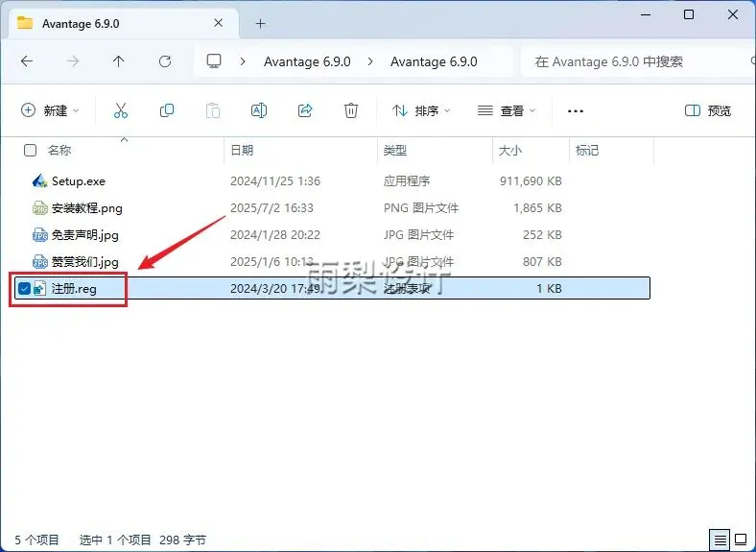The height and width of the screenshot is (552, 756).
Task: Add a new tab with plus
Action: point(260,24)
